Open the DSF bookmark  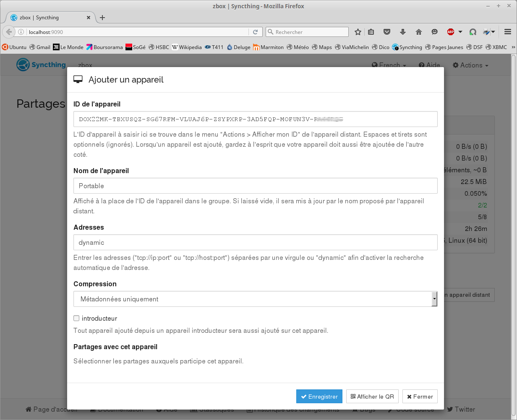tap(474, 47)
